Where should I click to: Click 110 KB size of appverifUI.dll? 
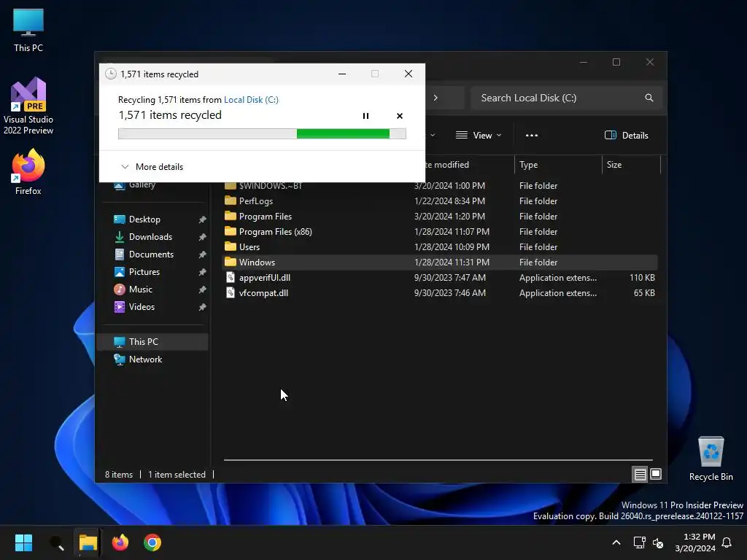pos(642,278)
